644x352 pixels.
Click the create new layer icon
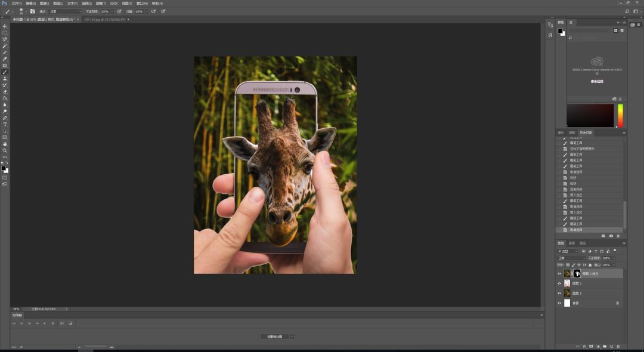[x=611, y=346]
